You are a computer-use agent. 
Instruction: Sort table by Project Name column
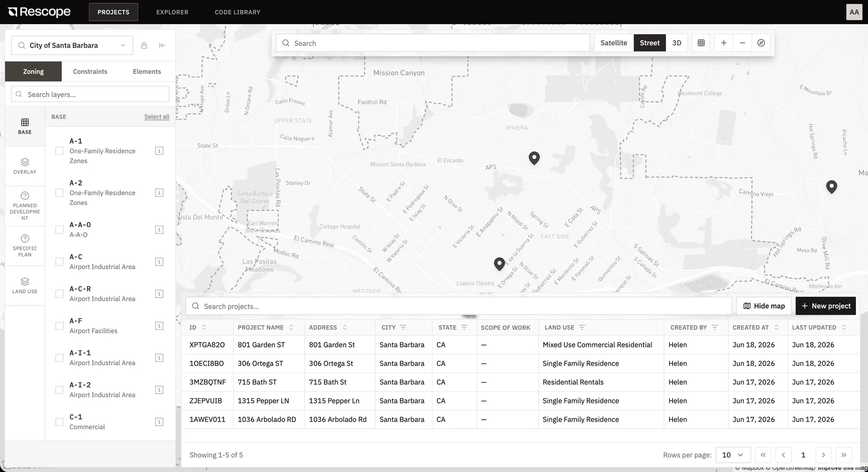(x=291, y=327)
